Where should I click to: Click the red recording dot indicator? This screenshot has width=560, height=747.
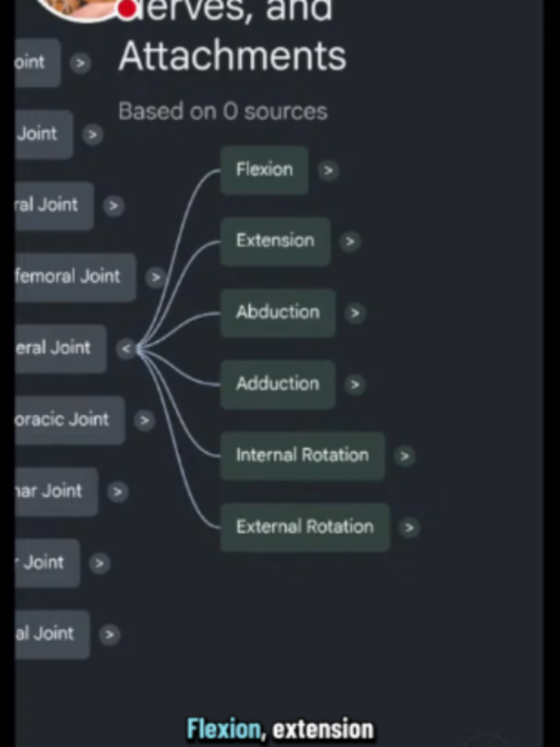(126, 9)
